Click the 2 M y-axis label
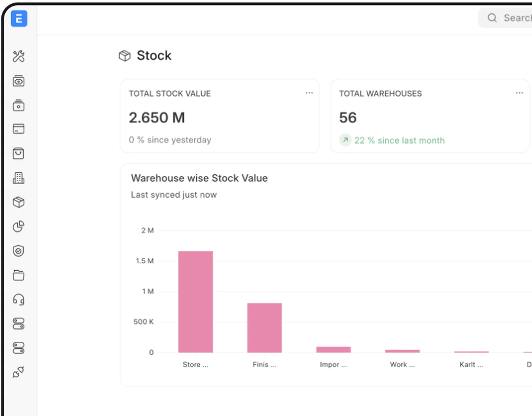 147,231
